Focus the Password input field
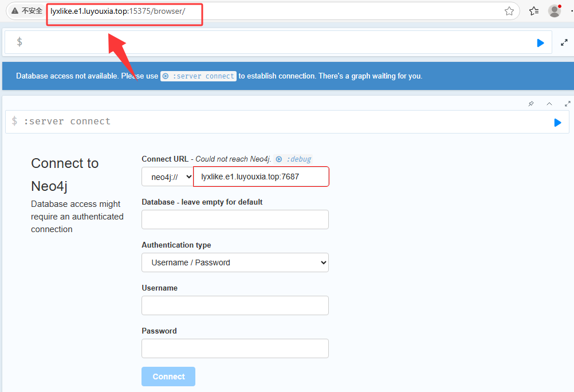 (235, 348)
